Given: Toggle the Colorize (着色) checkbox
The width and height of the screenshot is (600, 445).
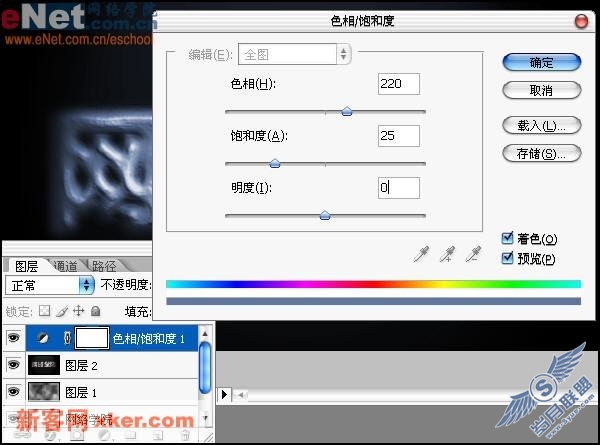Looking at the screenshot, I should [507, 238].
